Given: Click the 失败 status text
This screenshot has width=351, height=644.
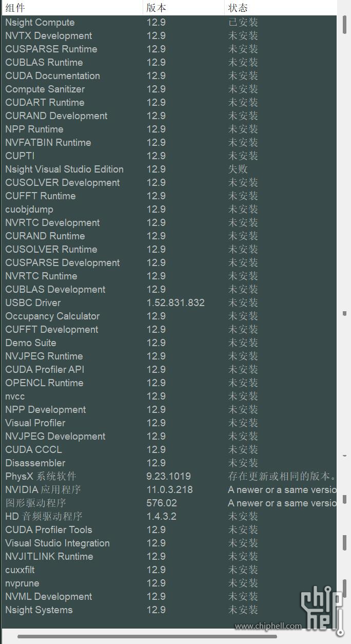Looking at the screenshot, I should 238,169.
